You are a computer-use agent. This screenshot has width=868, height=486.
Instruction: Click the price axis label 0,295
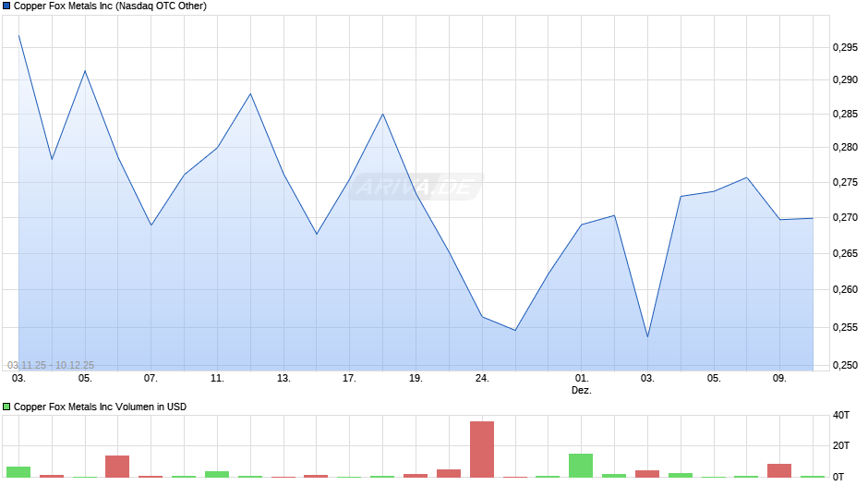click(845, 48)
